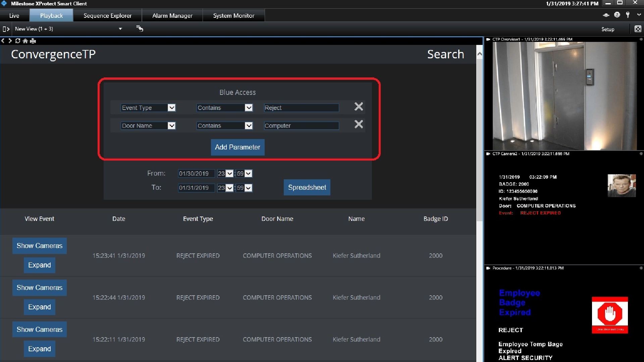Image resolution: width=644 pixels, height=362 pixels.
Task: Open the Sequence Explorer tab
Action: pos(108,15)
